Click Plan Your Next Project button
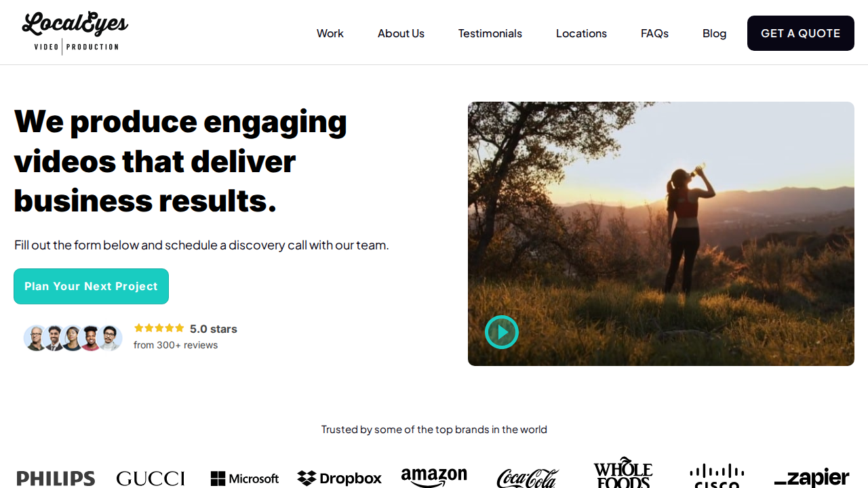The image size is (868, 488). coord(91,286)
